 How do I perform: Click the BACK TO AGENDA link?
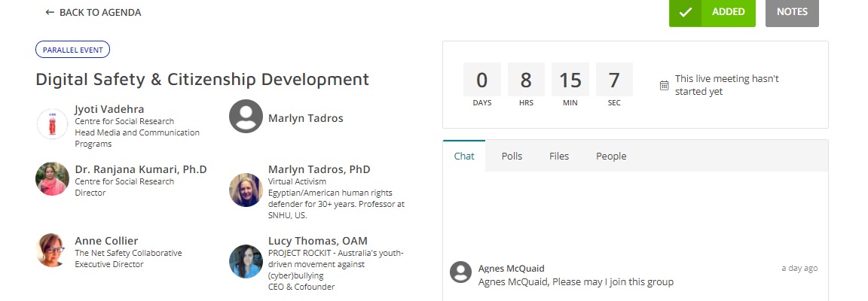click(x=93, y=12)
